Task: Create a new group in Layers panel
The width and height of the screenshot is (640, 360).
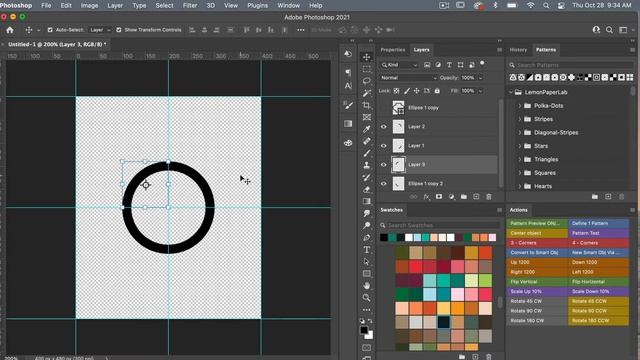Action: click(464, 197)
